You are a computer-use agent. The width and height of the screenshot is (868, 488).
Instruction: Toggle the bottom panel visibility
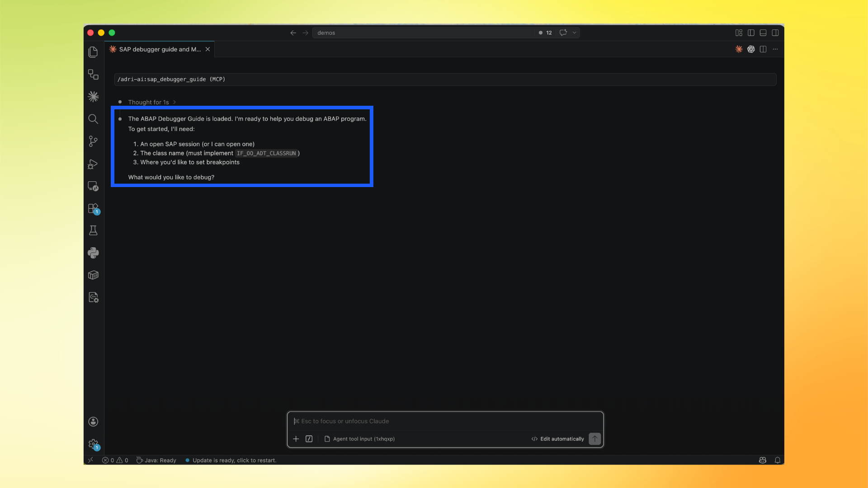(763, 33)
